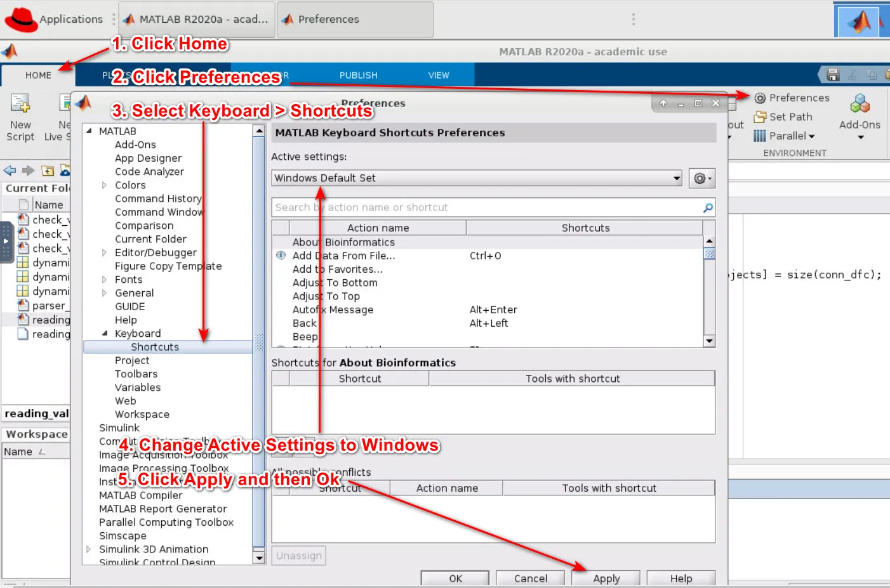
Task: Click the MATLAB logo left of main window title
Action: point(10,51)
